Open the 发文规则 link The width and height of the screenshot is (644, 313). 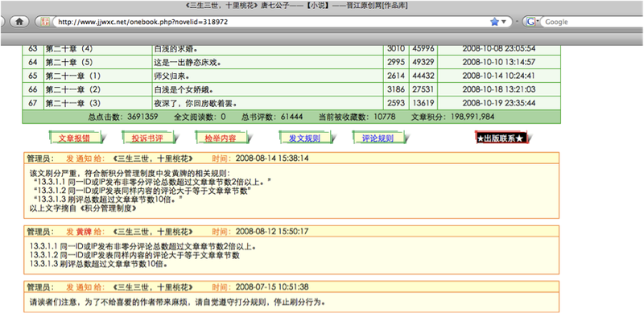click(304, 138)
